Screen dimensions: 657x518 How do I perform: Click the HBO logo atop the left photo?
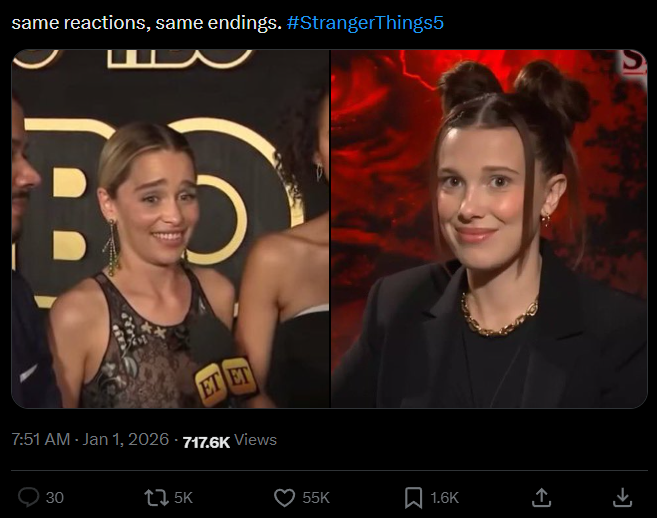pos(178,59)
